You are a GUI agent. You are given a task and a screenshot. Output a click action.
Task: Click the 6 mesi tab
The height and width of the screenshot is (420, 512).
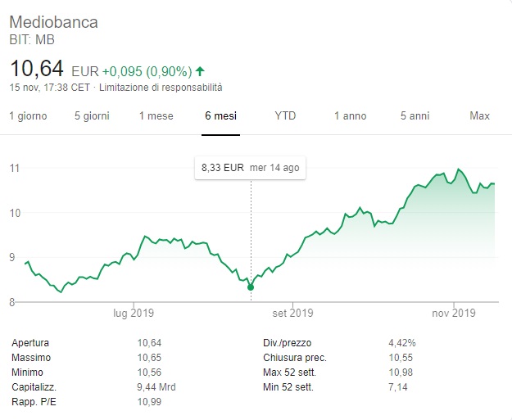pos(220,116)
